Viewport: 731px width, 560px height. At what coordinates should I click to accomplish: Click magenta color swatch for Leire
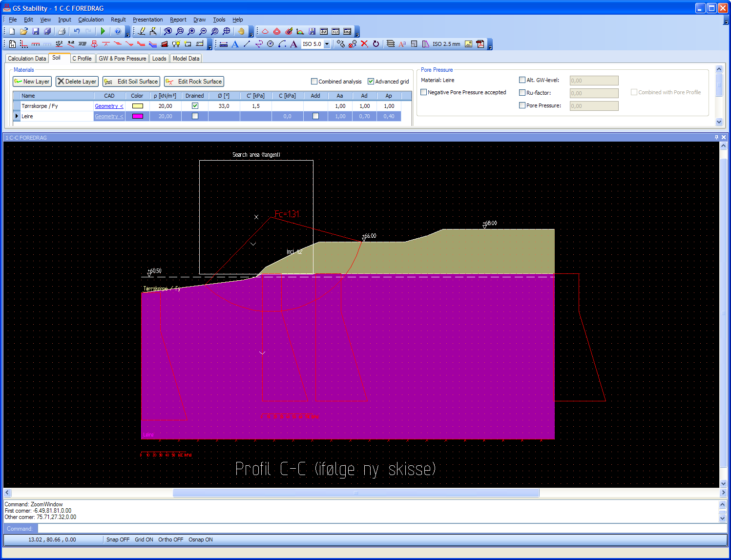pos(138,116)
